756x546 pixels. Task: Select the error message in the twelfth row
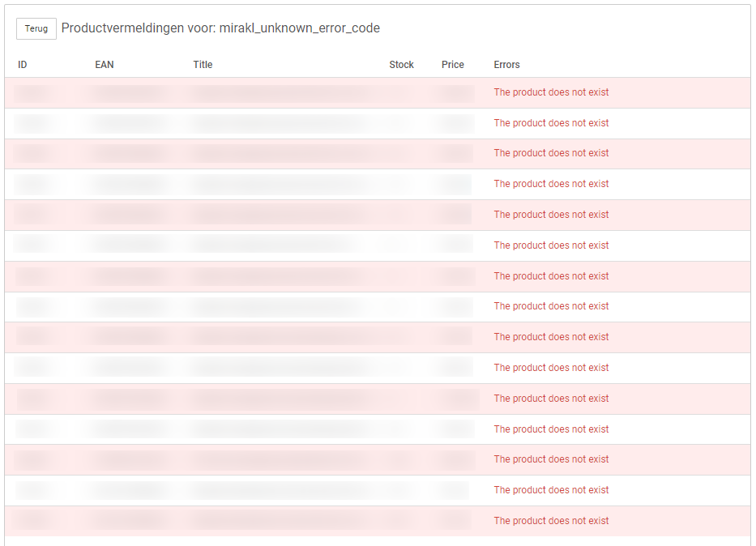(x=551, y=429)
